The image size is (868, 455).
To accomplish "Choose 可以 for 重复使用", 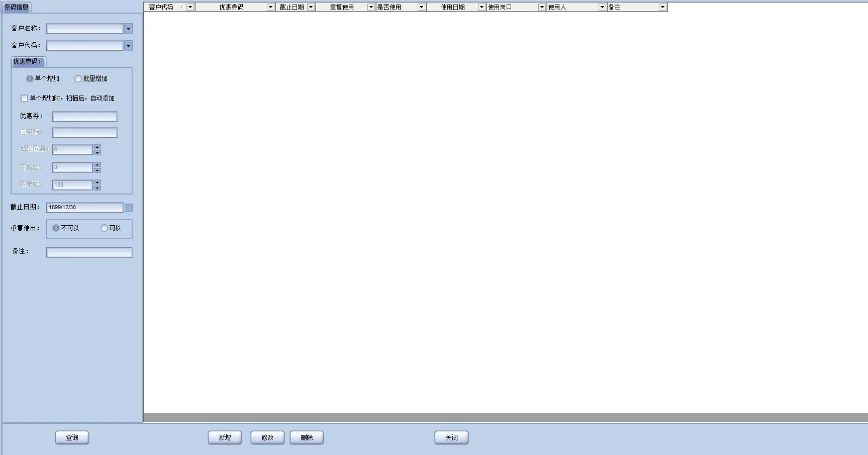I will tap(104, 228).
